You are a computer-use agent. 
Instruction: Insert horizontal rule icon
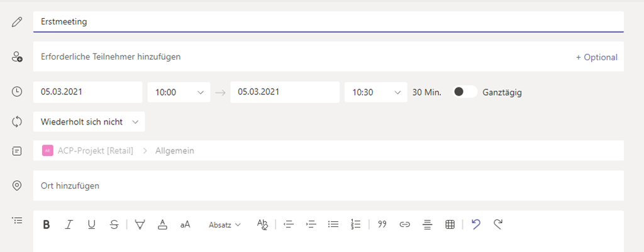click(428, 224)
